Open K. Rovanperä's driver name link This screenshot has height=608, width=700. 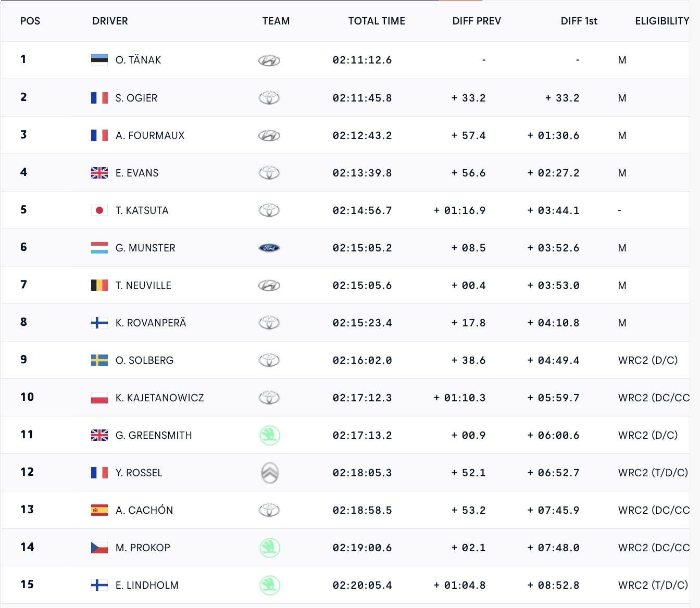(x=151, y=323)
